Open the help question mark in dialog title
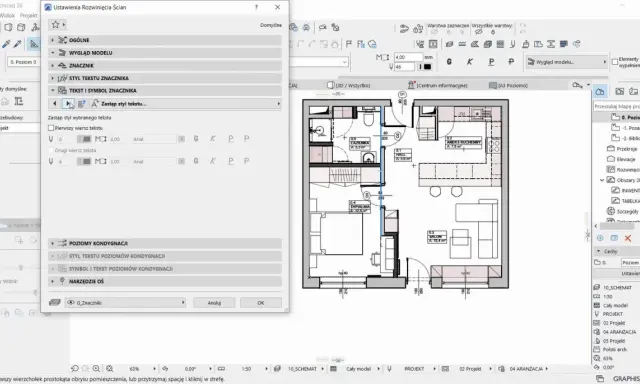 tap(256, 7)
